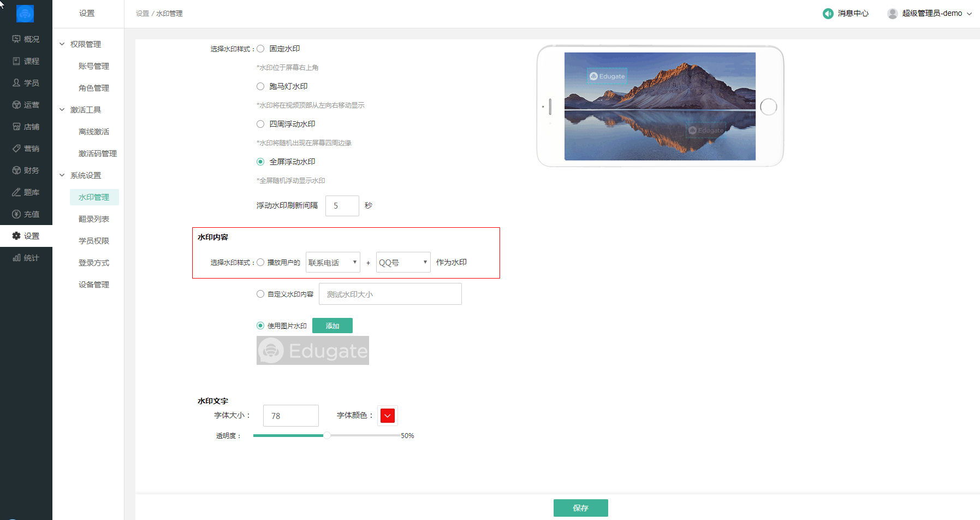The width and height of the screenshot is (980, 520).
Task: Open the 消息中心 speaker icon
Action: (828, 14)
